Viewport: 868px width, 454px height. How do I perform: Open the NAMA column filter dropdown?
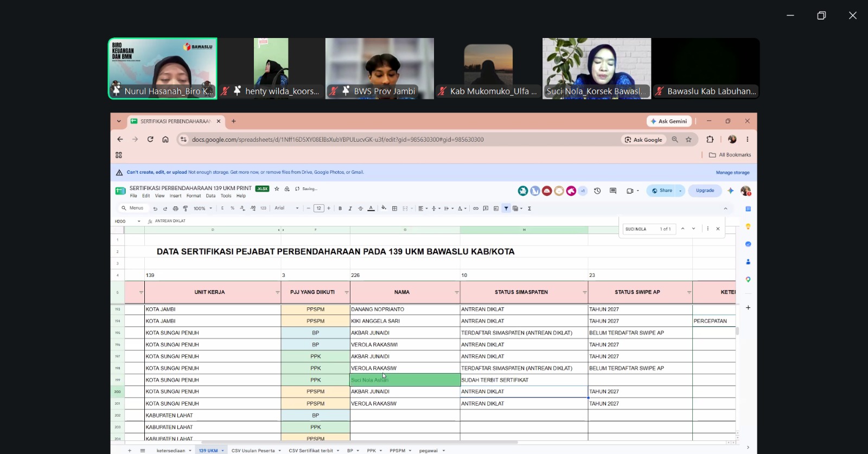point(457,293)
